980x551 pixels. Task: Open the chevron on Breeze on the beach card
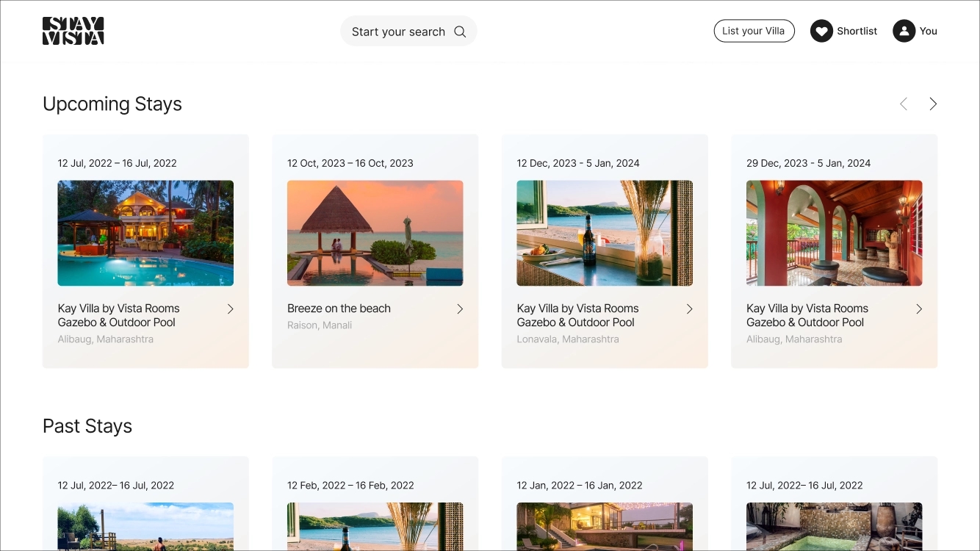(460, 309)
